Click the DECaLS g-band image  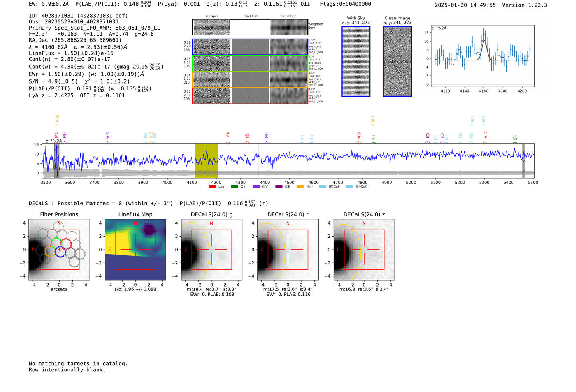coord(211,250)
